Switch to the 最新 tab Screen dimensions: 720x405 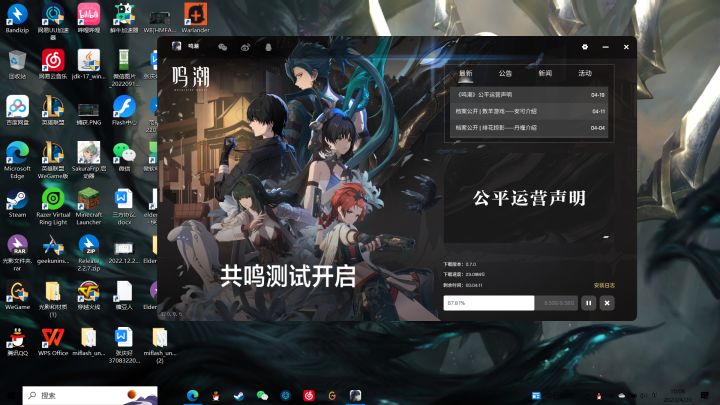point(465,73)
